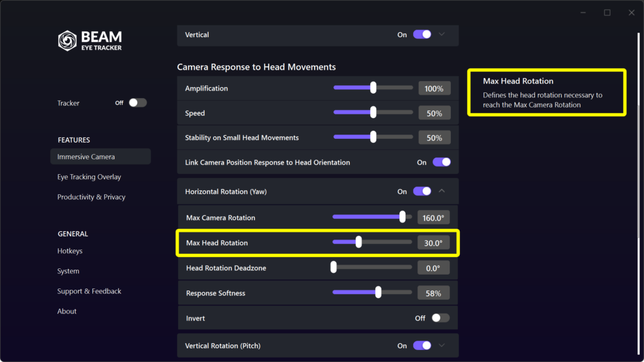The width and height of the screenshot is (644, 362).
Task: Click the Max Head Rotation tooltip title
Action: [x=518, y=81]
